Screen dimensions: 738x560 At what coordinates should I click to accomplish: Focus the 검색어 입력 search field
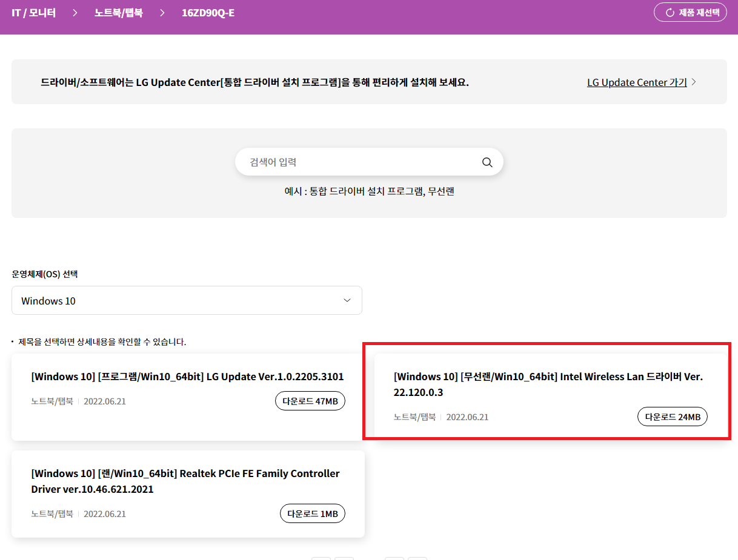[x=369, y=162]
